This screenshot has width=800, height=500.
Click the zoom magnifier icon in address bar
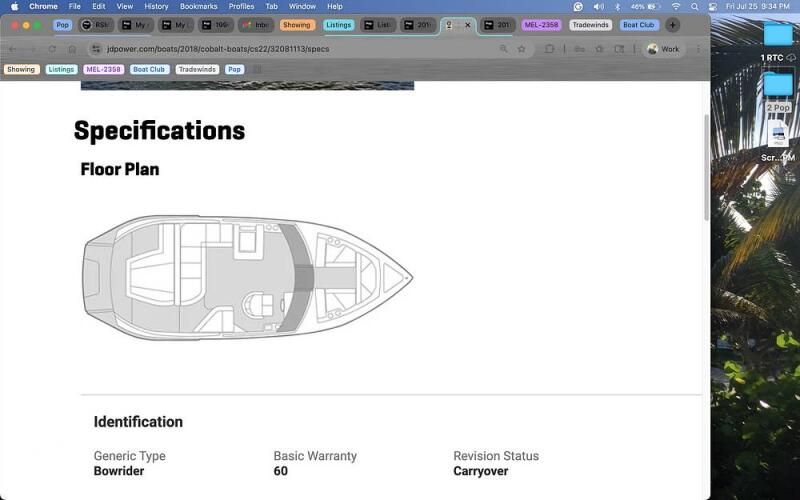pyautogui.click(x=504, y=49)
